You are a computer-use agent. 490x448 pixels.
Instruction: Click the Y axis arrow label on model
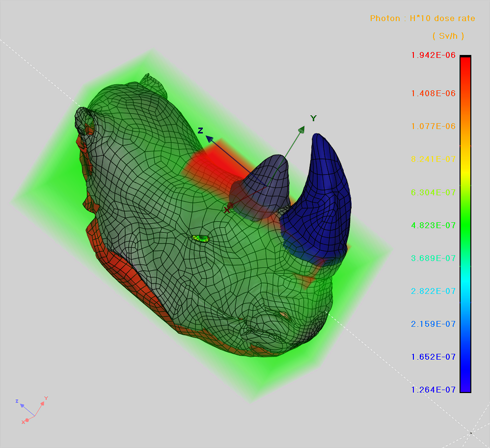coord(313,118)
